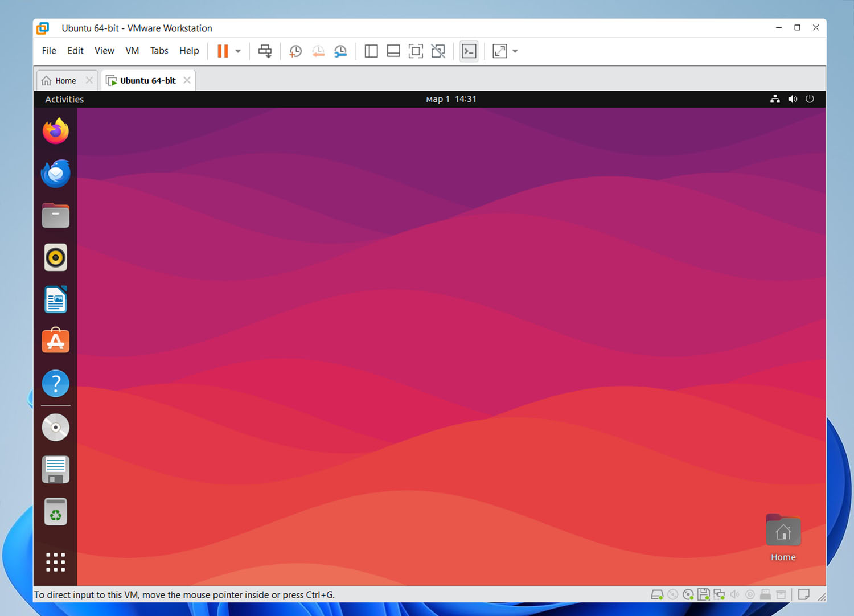Click the Activities button

pyautogui.click(x=64, y=100)
